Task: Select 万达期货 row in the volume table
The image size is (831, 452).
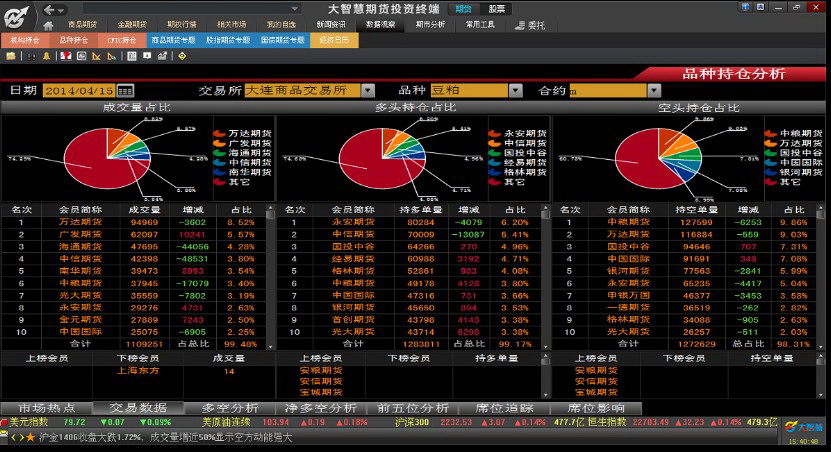Action: tap(133, 223)
